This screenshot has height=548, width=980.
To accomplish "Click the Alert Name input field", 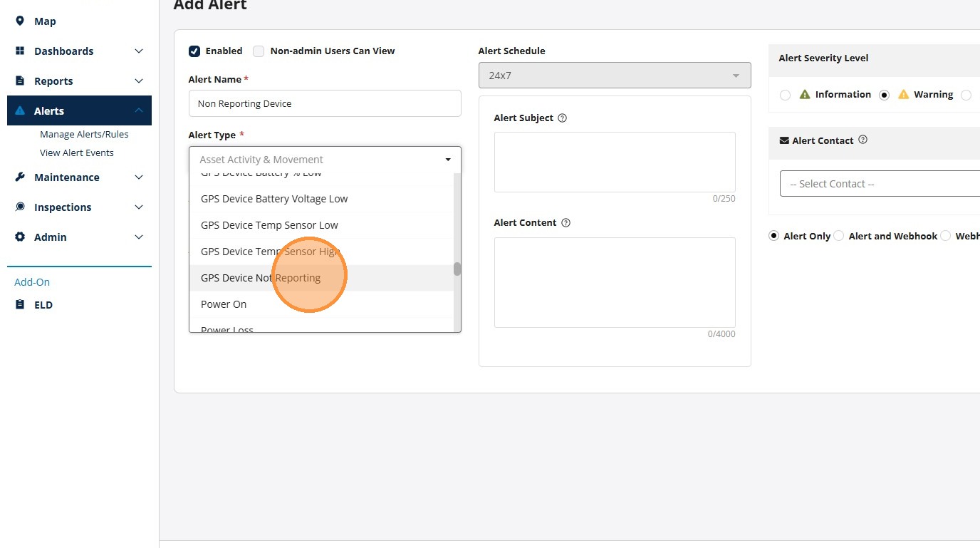I will [325, 103].
